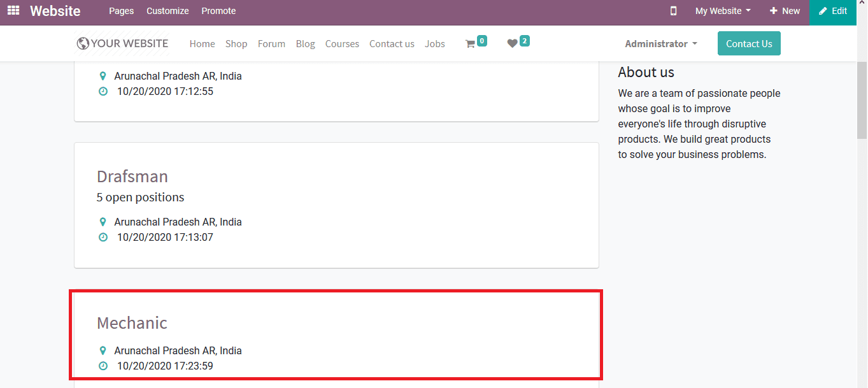The height and width of the screenshot is (388, 868).
Task: Click the New button
Action: pos(785,11)
